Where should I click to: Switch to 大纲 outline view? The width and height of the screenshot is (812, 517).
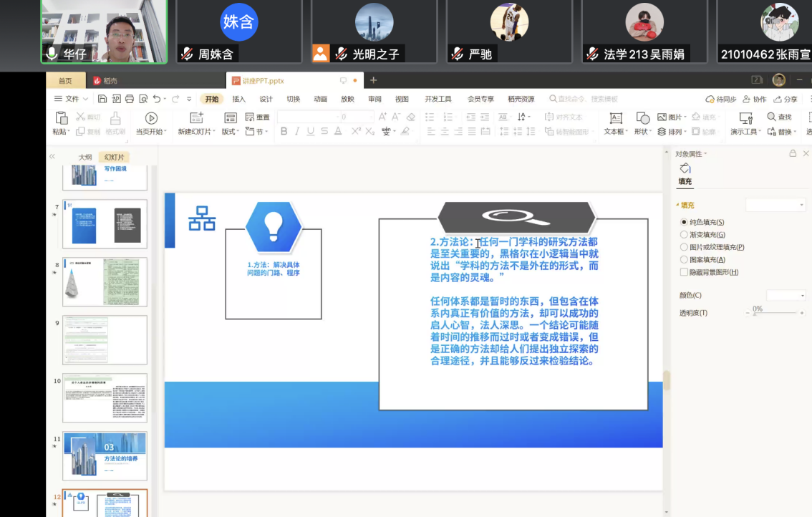point(85,157)
